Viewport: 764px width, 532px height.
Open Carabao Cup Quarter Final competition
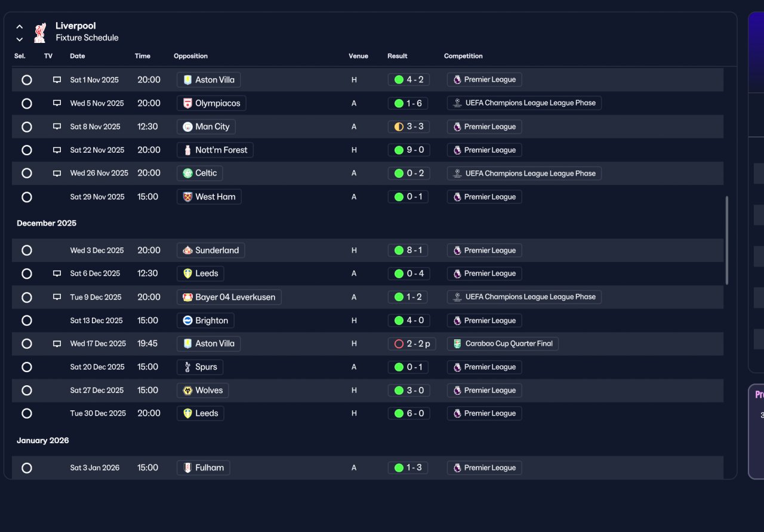pos(503,344)
